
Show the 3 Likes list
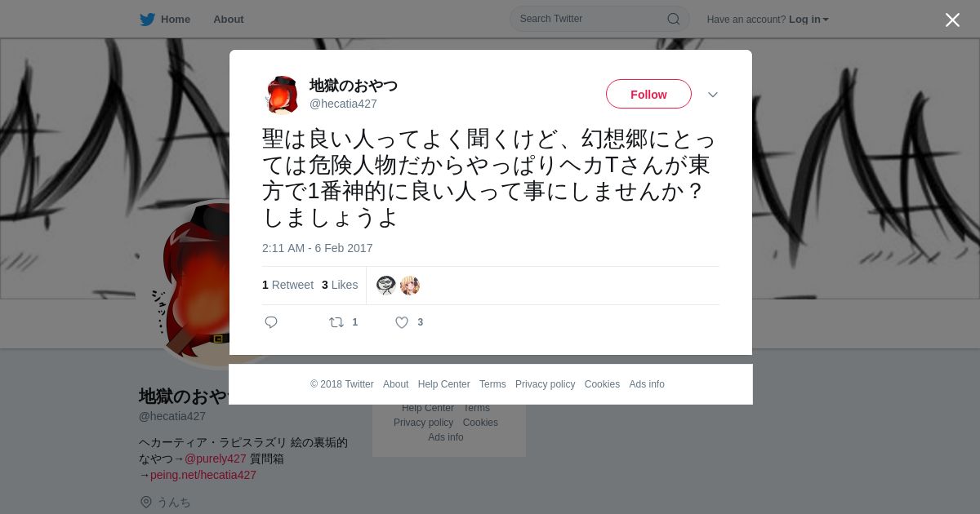coord(340,285)
